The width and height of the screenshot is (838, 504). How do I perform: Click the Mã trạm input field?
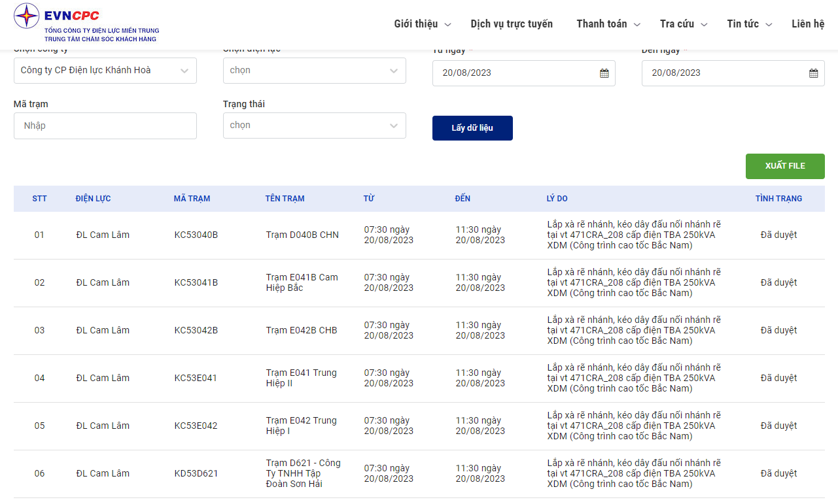click(105, 126)
